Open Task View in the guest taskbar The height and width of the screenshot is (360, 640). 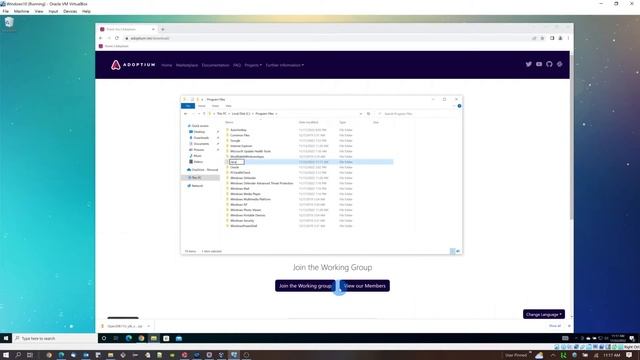(x=116, y=338)
